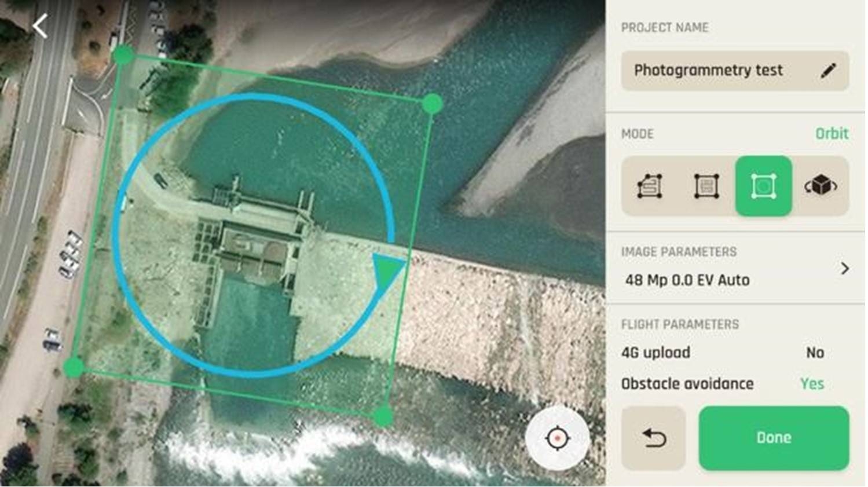Select the top-left green corner handle
This screenshot has height=487, width=868.
[x=123, y=56]
